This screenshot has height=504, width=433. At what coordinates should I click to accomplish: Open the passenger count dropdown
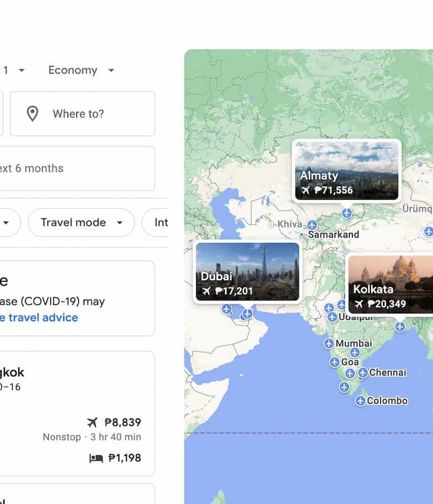(14, 70)
